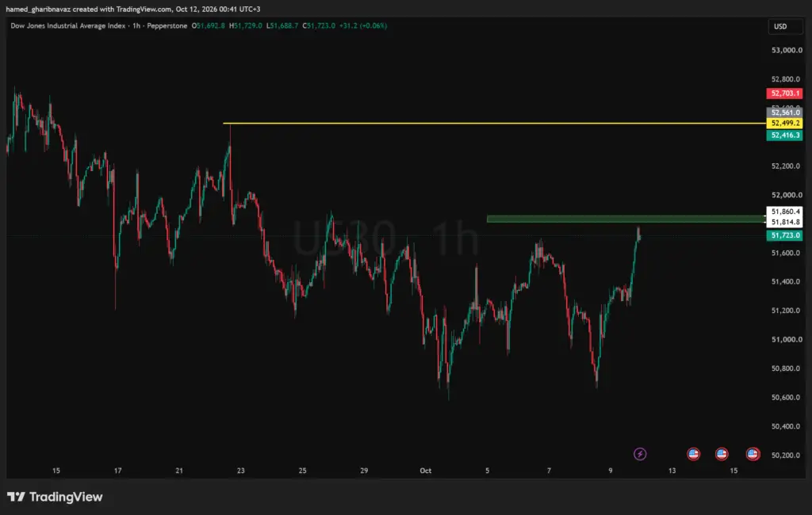Click the green 51,723.0 current price label
The image size is (812, 515).
784,235
